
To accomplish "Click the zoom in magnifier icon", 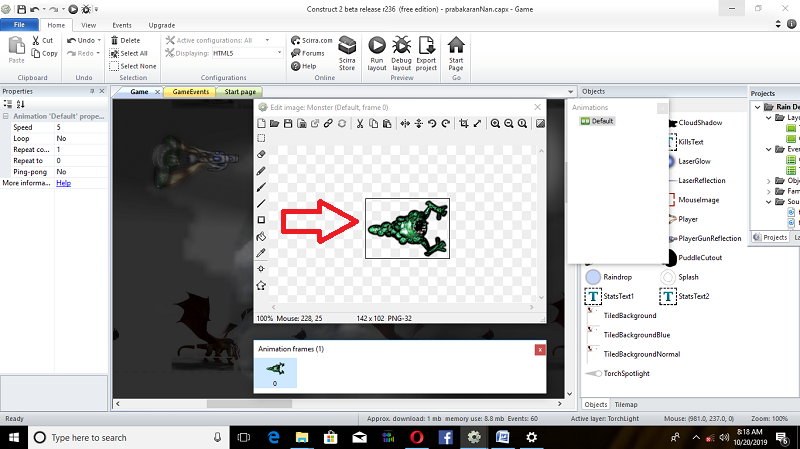I will coord(495,123).
